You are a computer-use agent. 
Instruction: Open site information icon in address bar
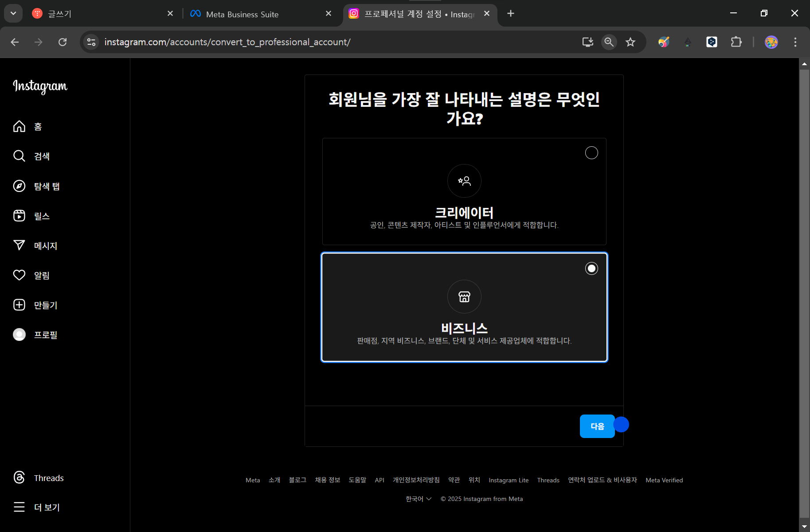click(91, 42)
